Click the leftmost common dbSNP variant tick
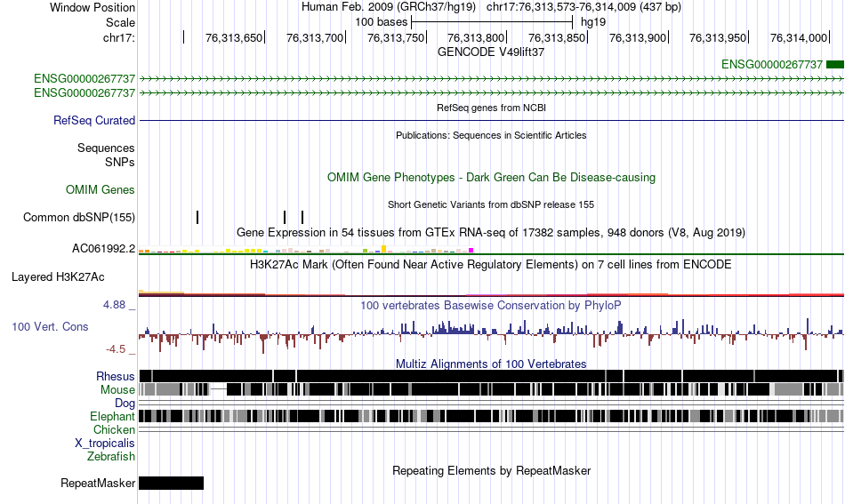The height and width of the screenshot is (504, 845). (197, 217)
